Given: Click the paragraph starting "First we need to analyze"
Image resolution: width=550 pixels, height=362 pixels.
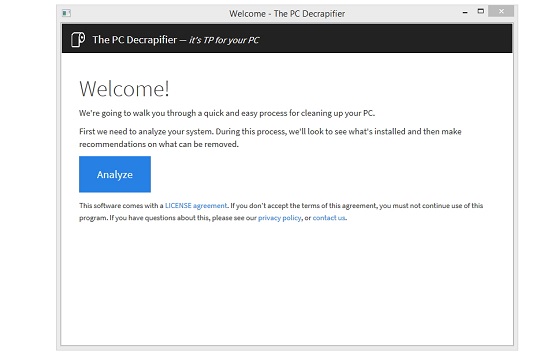Looking at the screenshot, I should 270,138.
